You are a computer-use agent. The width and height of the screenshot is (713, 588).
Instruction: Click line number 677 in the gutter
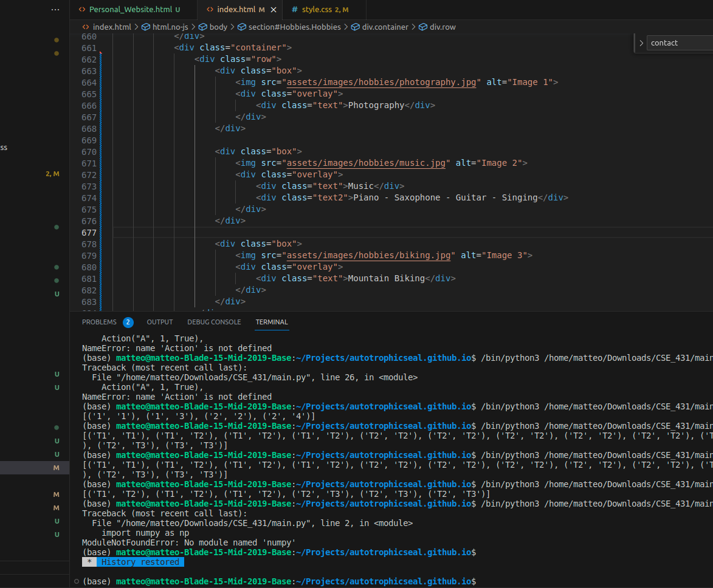pyautogui.click(x=89, y=233)
